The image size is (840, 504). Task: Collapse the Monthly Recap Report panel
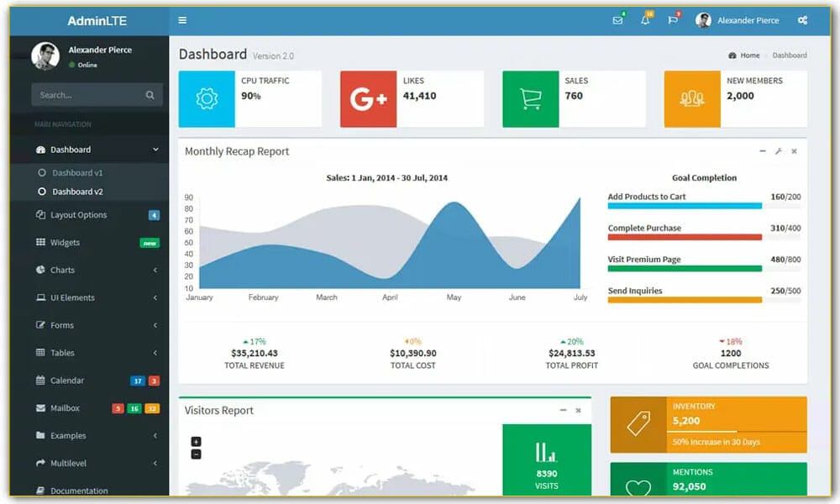pos(761,152)
